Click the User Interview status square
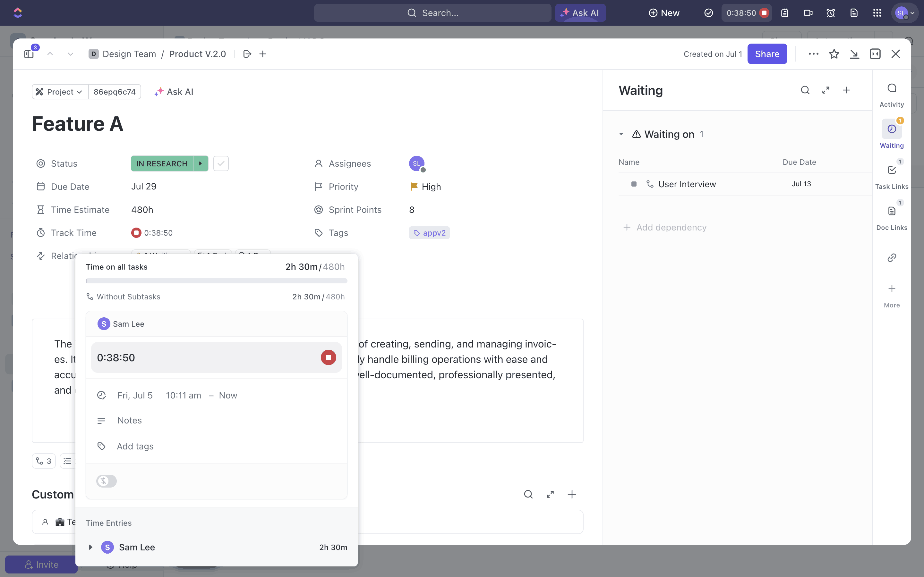Image resolution: width=924 pixels, height=577 pixels. pos(634,184)
